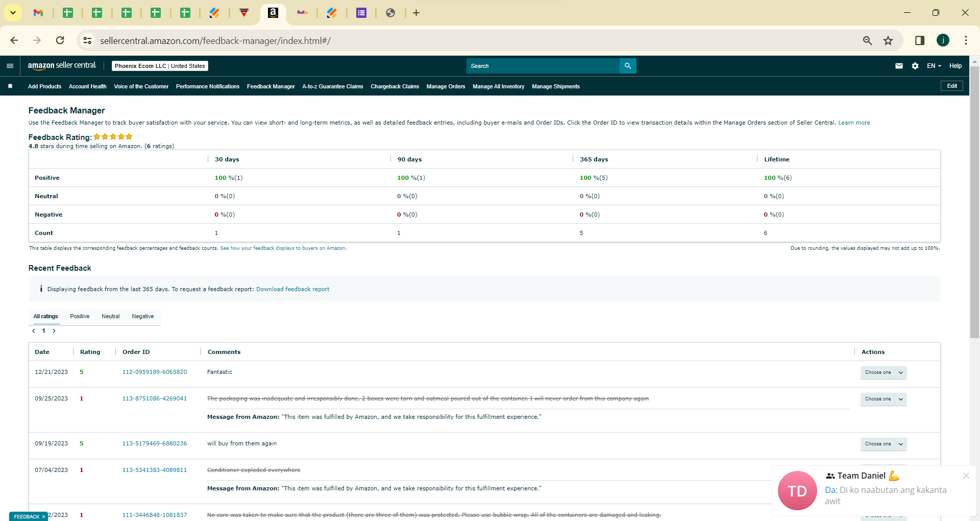Click Download feedback report link

point(292,289)
